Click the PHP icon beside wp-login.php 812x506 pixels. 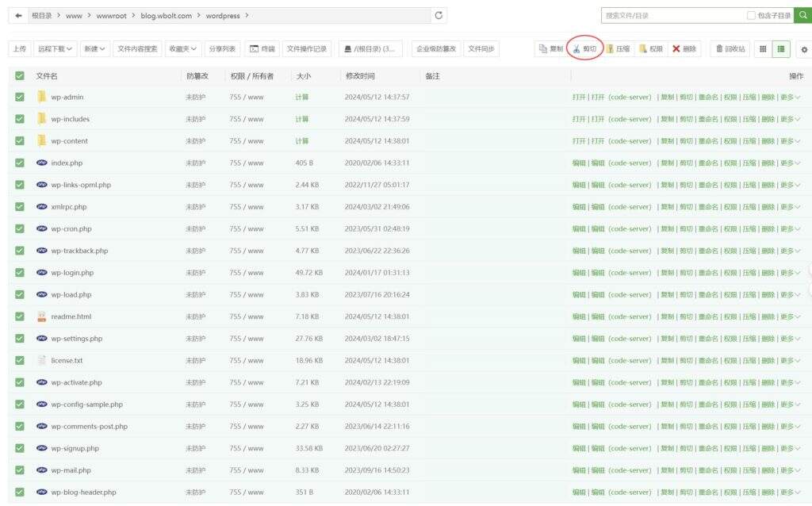[42, 272]
